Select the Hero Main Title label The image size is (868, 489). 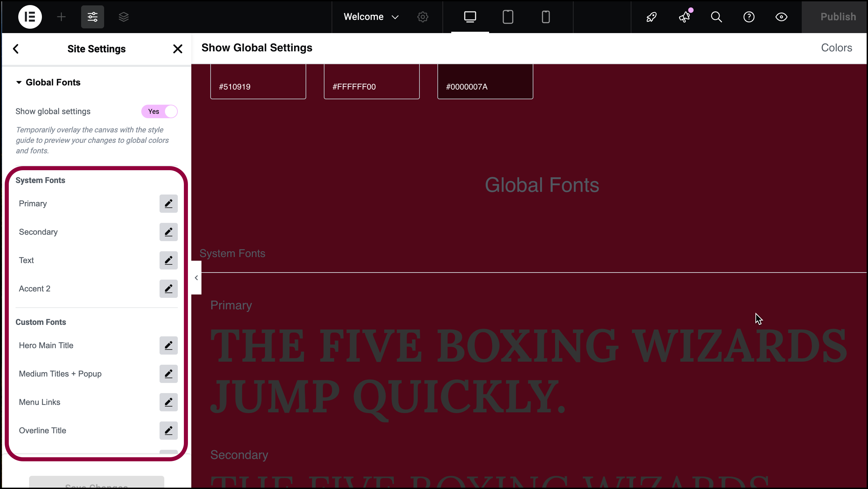(x=46, y=345)
